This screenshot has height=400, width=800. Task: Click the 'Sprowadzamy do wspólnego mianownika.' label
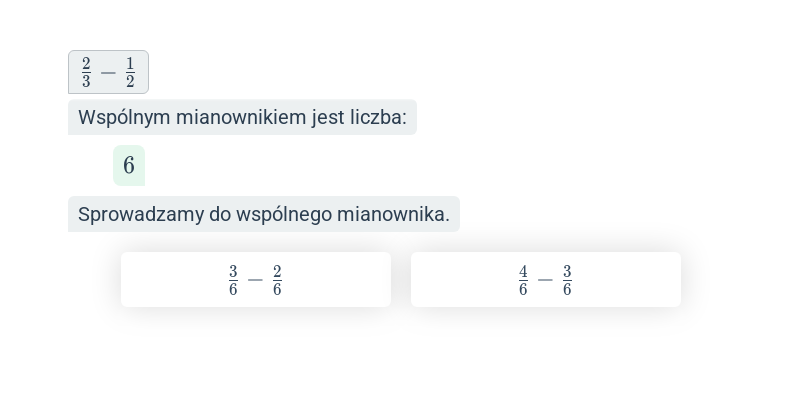point(264,214)
